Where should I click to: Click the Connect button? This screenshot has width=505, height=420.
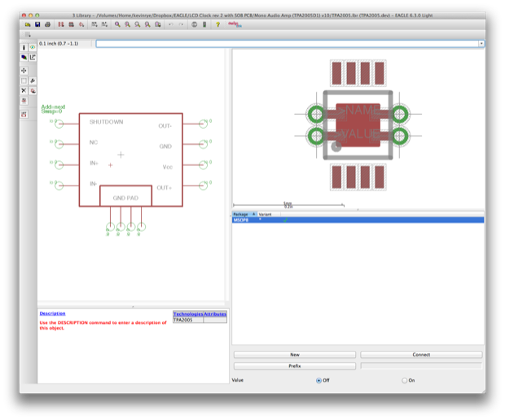(421, 355)
